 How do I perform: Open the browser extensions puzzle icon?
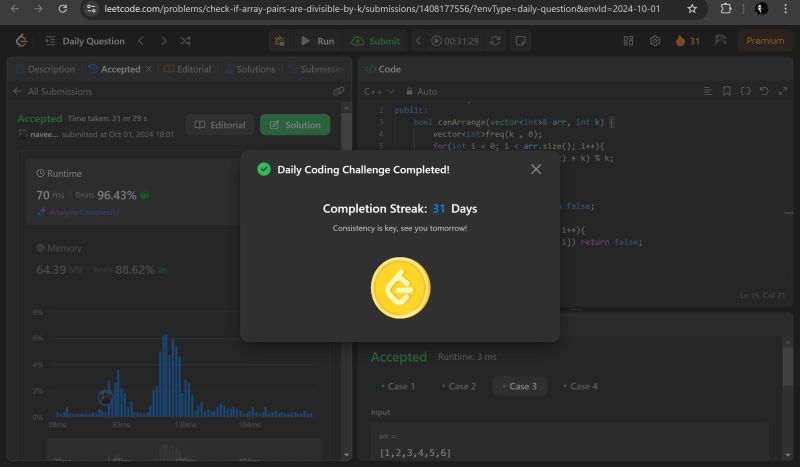point(726,9)
